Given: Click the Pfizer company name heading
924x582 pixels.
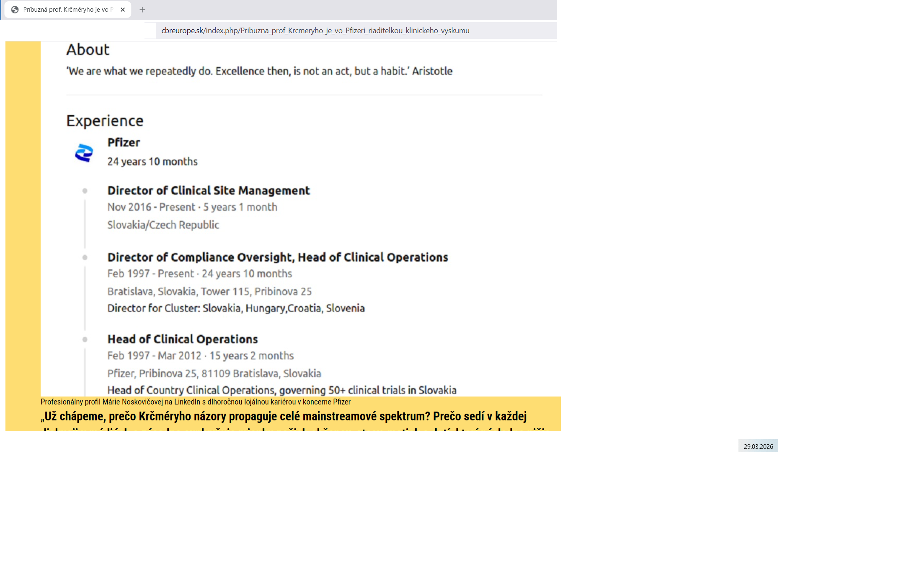Looking at the screenshot, I should [x=124, y=142].
